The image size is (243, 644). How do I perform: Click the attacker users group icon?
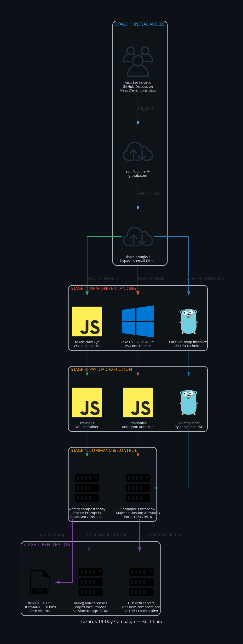pyautogui.click(x=138, y=61)
